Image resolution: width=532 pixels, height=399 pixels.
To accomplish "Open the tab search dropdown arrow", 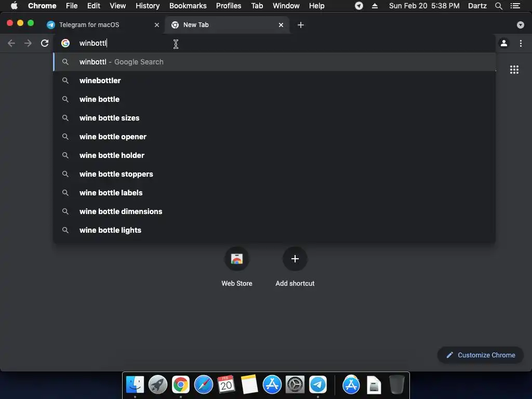I will pos(520,25).
